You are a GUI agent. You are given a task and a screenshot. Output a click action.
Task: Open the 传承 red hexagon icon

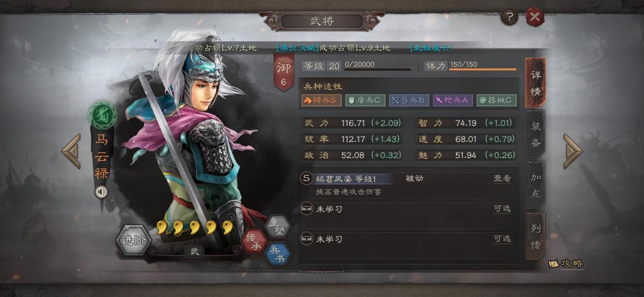point(254,241)
